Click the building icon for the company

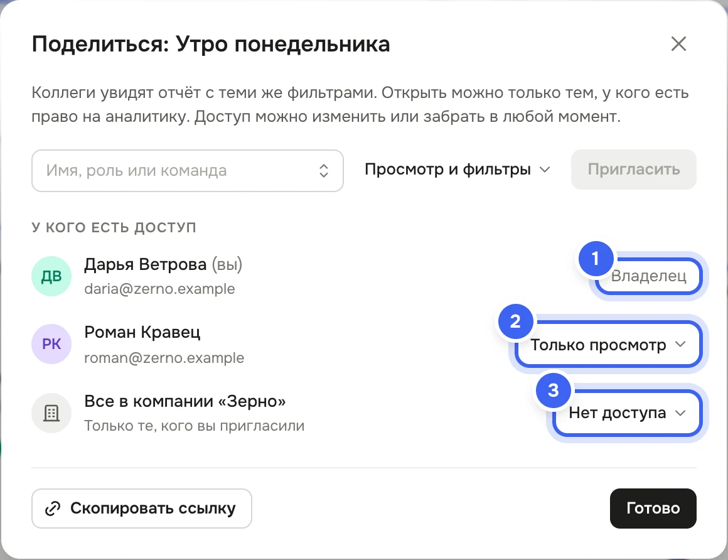51,413
